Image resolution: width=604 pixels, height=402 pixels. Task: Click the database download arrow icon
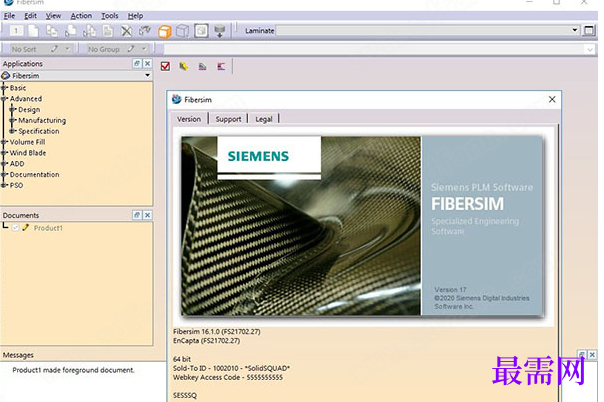tap(220, 31)
